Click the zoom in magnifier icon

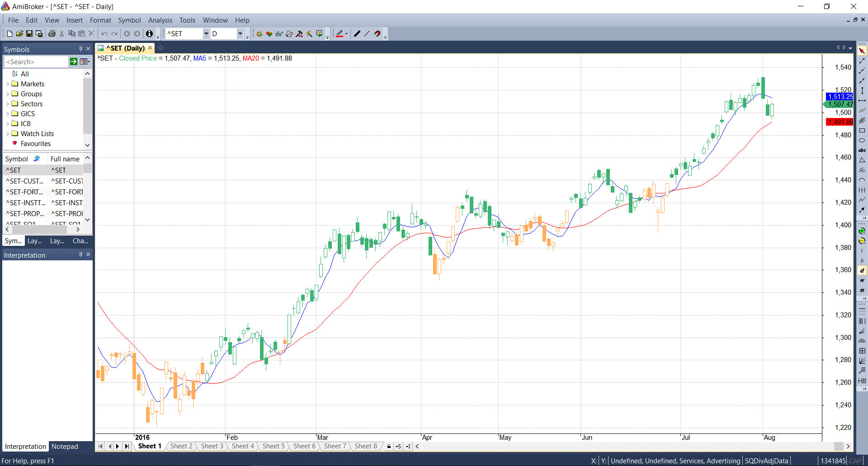coord(862,231)
